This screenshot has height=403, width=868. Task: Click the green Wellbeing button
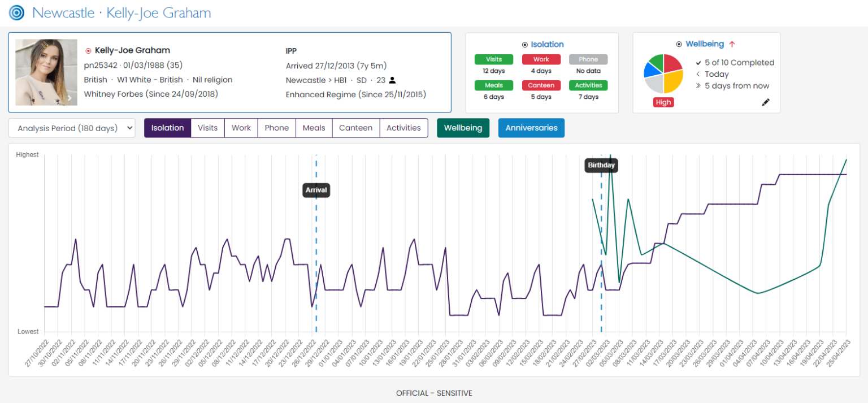(x=463, y=128)
